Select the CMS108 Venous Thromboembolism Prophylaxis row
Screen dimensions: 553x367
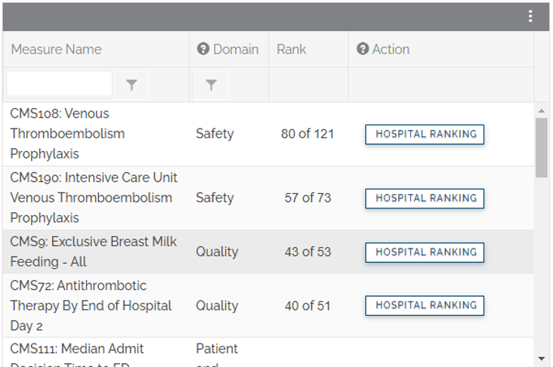pyautogui.click(x=268, y=134)
